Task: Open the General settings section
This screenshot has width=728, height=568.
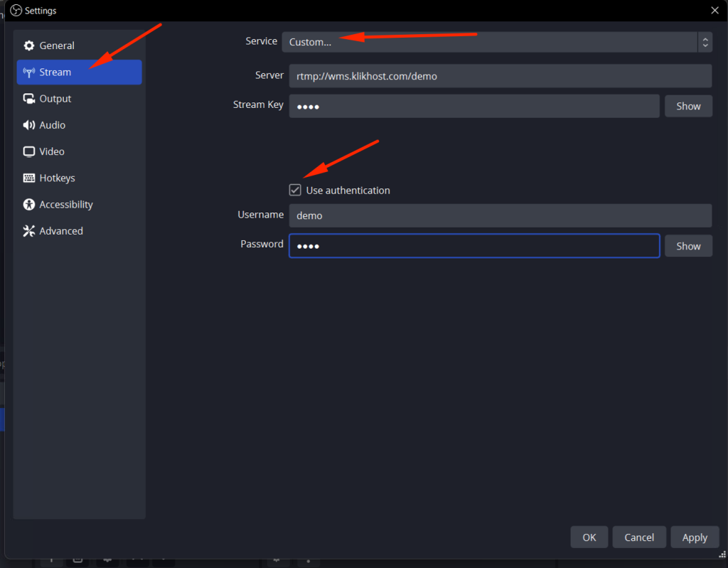Action: [x=79, y=45]
